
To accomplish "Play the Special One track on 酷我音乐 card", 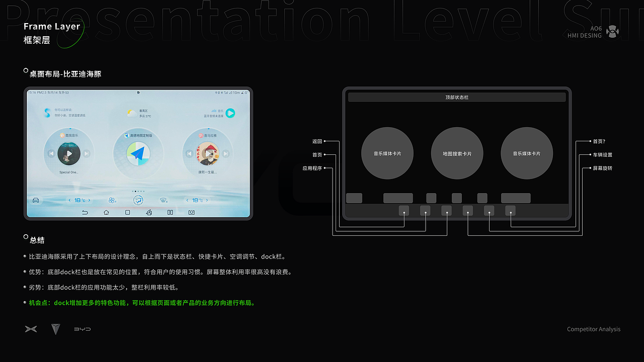I will [x=69, y=153].
